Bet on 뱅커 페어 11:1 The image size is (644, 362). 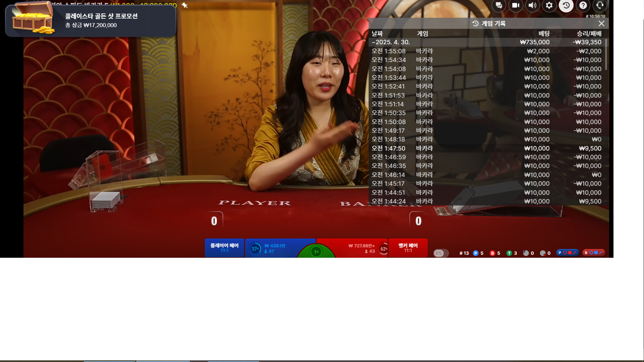(408, 248)
